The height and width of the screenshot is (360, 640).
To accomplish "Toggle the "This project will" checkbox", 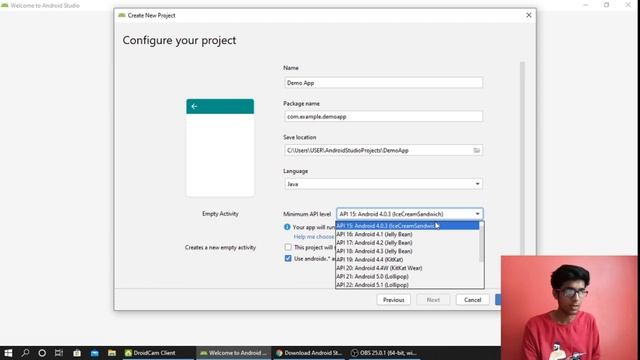I will (x=288, y=247).
